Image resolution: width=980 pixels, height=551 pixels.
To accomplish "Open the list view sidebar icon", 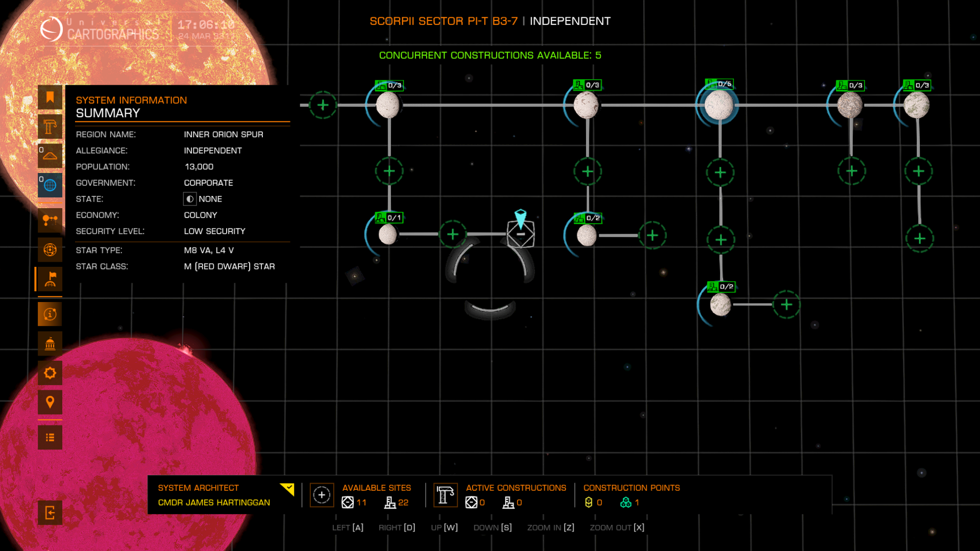I will point(50,437).
